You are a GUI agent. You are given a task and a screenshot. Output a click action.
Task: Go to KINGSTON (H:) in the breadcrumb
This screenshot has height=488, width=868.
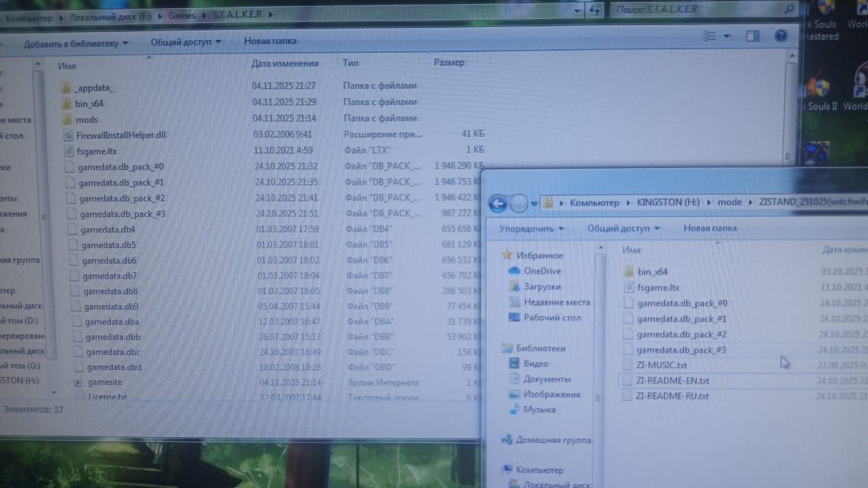(x=669, y=203)
